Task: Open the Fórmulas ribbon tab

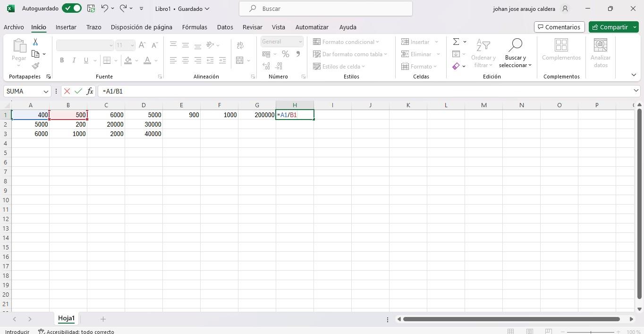Action: (x=195, y=27)
